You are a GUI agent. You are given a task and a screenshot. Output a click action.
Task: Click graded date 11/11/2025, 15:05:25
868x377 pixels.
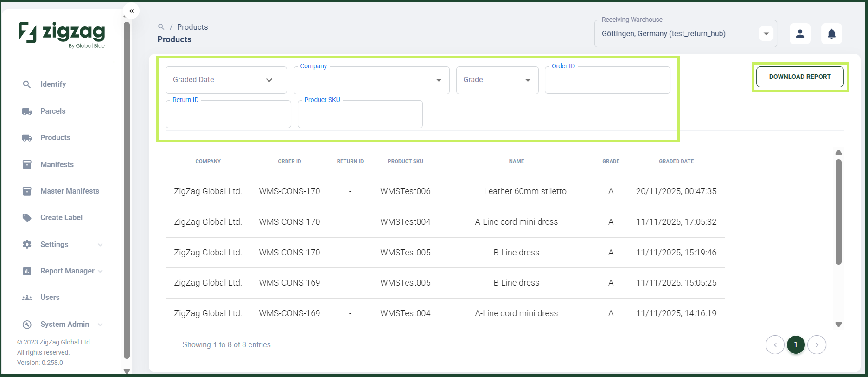676,283
